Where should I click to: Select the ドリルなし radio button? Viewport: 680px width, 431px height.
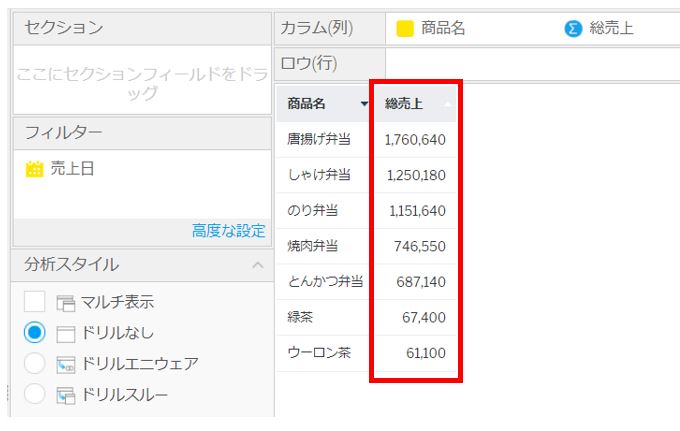click(35, 333)
